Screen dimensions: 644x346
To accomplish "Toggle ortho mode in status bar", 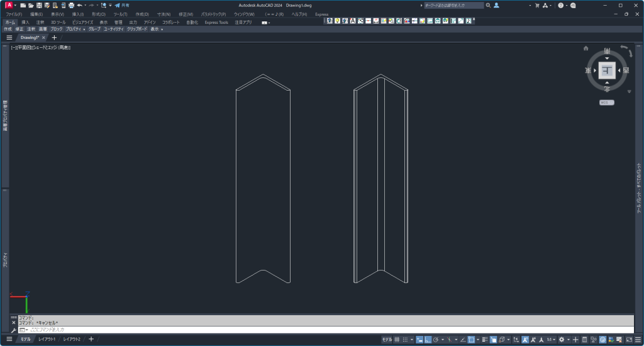I will tap(428, 340).
